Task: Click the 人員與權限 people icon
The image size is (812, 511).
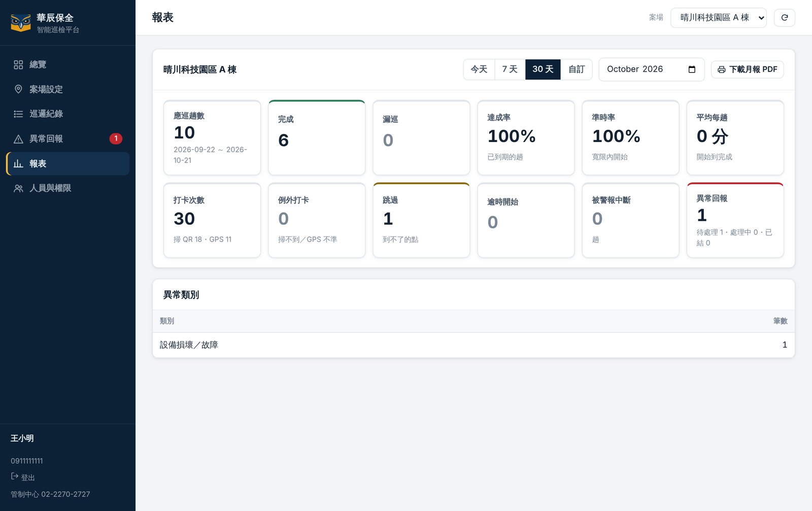Action: [x=18, y=188]
